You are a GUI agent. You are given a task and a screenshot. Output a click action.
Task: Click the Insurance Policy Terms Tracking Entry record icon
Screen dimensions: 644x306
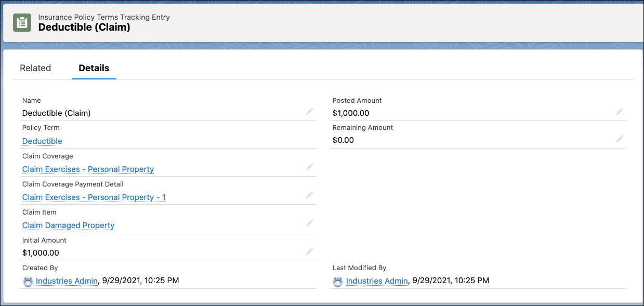[21, 22]
